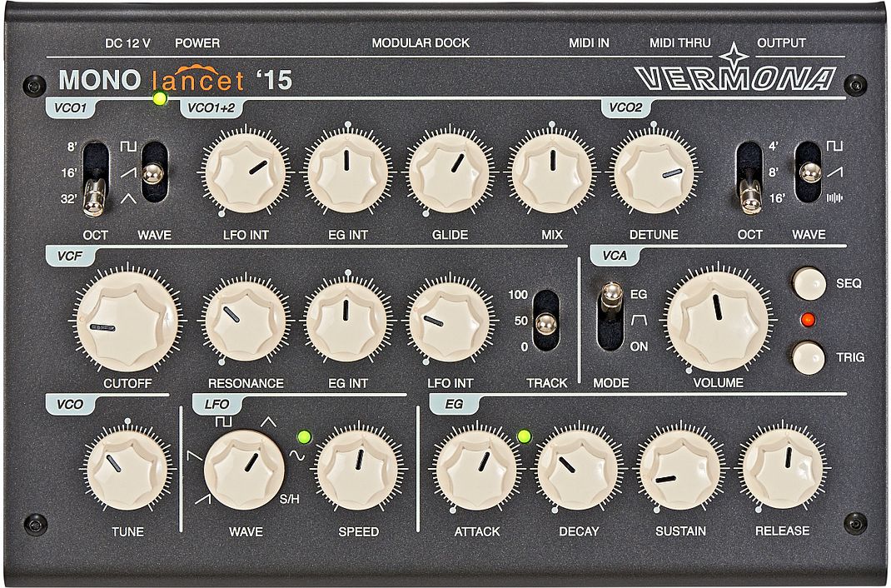Click the sawtooth wave icon for VCO1
This screenshot has width=891, height=588.
pos(129,173)
